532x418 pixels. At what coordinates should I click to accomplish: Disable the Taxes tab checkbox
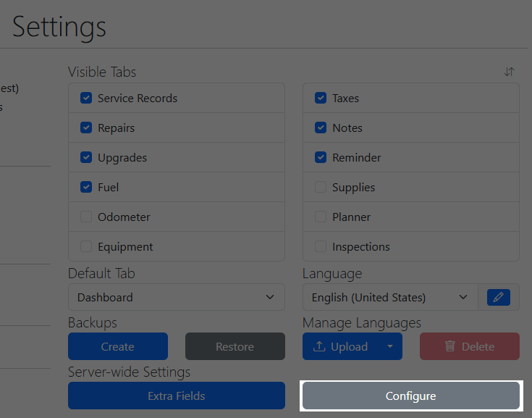(321, 98)
